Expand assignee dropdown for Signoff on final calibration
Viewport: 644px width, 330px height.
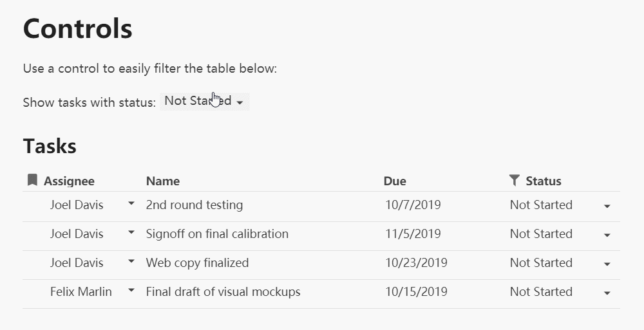(131, 232)
